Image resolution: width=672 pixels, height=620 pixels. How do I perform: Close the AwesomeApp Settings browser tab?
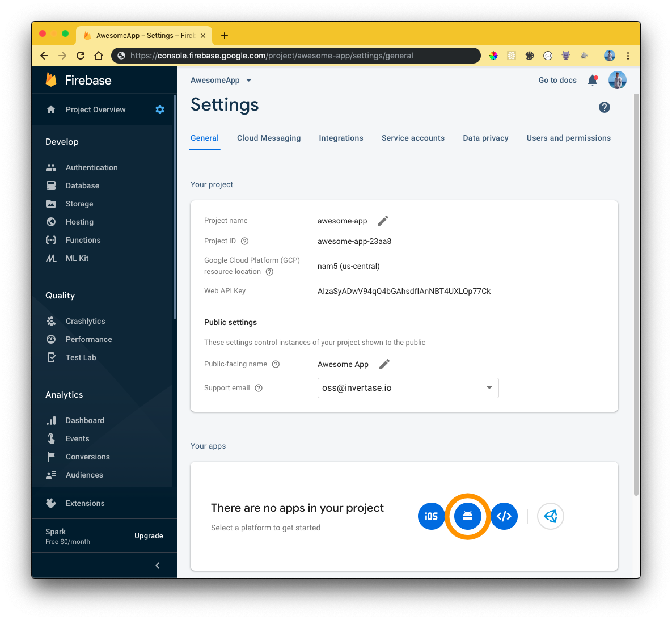[203, 36]
